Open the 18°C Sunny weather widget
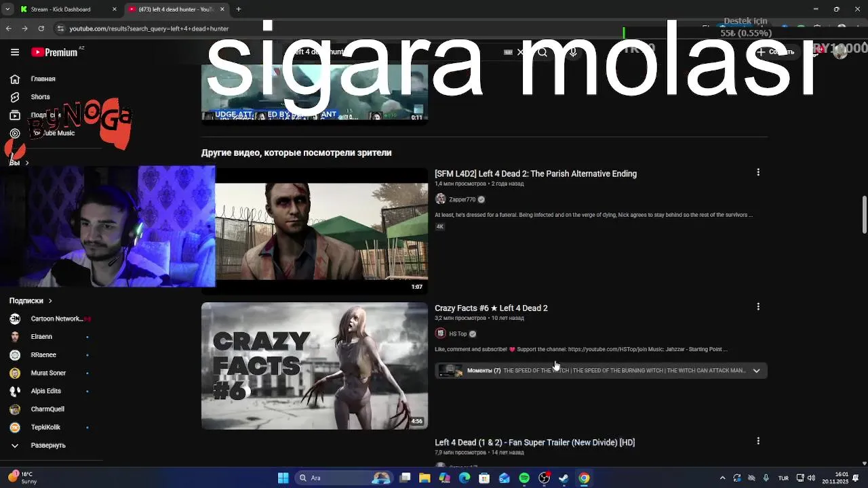Screen dimensions: 868x488 22,478
